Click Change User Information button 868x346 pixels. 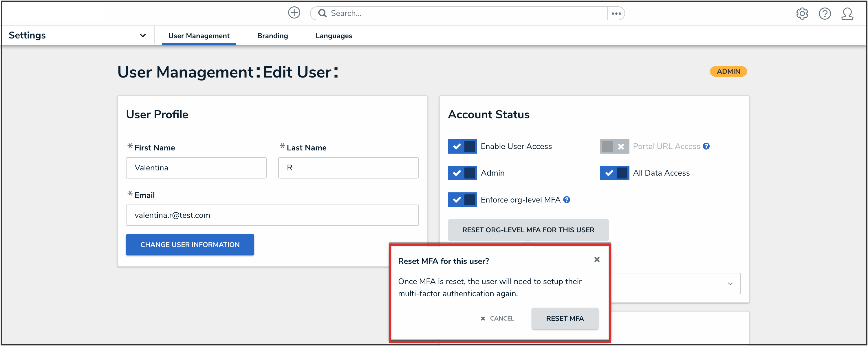click(190, 245)
